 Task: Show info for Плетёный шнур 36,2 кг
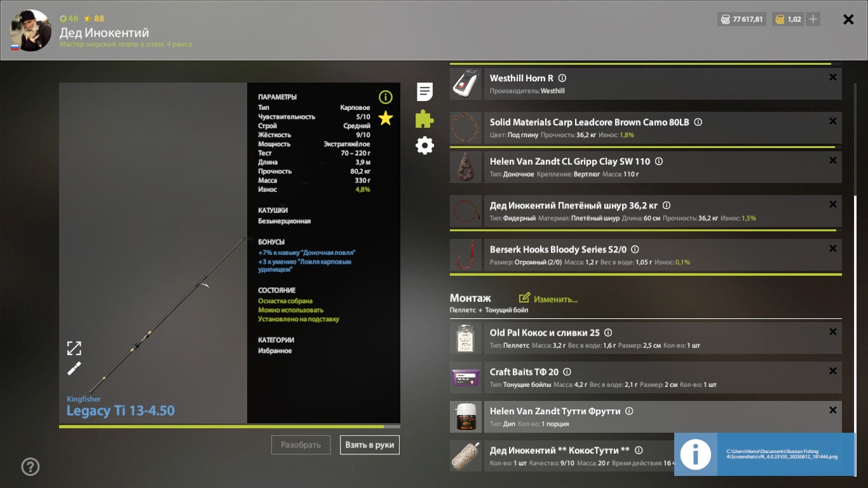[666, 205]
